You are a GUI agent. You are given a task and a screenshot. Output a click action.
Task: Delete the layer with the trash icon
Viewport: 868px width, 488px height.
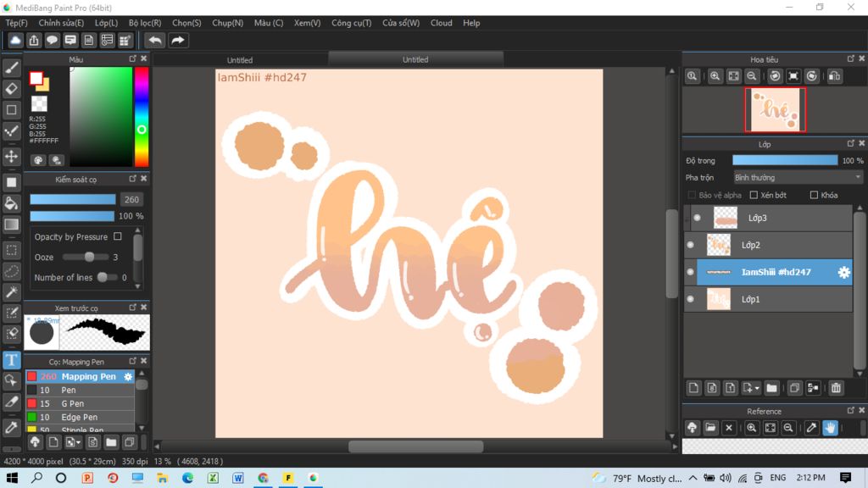836,388
